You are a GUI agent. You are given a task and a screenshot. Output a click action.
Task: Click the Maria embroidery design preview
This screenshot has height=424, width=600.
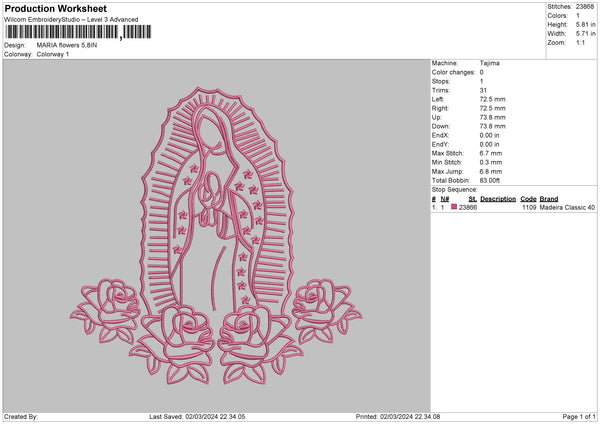click(x=216, y=236)
